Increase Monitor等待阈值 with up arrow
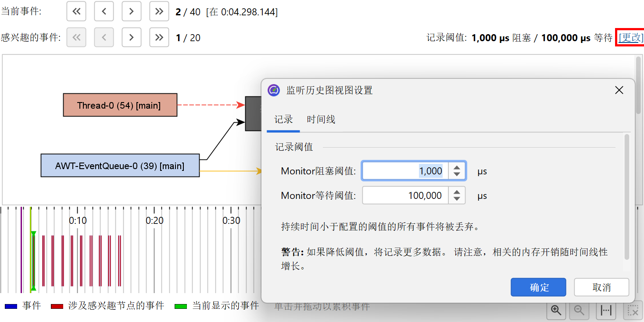 (457, 192)
